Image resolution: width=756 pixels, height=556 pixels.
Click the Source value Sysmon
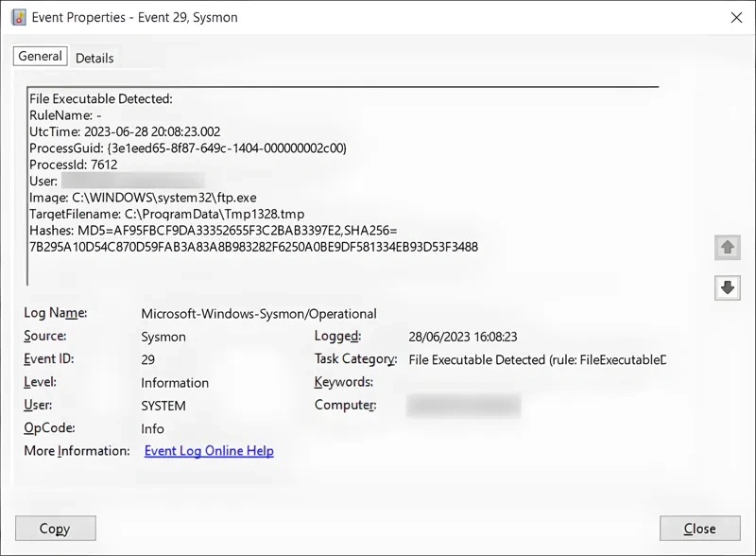pyautogui.click(x=163, y=337)
